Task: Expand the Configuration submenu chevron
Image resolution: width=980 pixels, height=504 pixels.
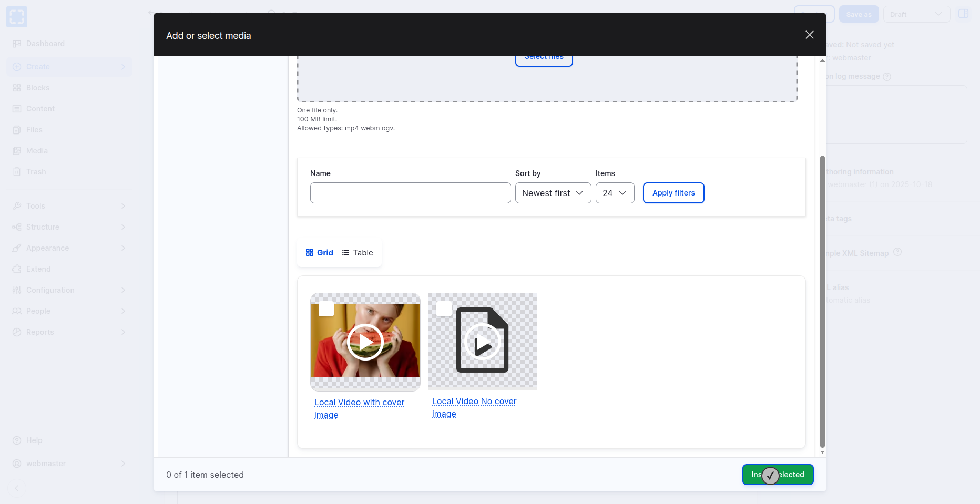Action: click(x=123, y=290)
